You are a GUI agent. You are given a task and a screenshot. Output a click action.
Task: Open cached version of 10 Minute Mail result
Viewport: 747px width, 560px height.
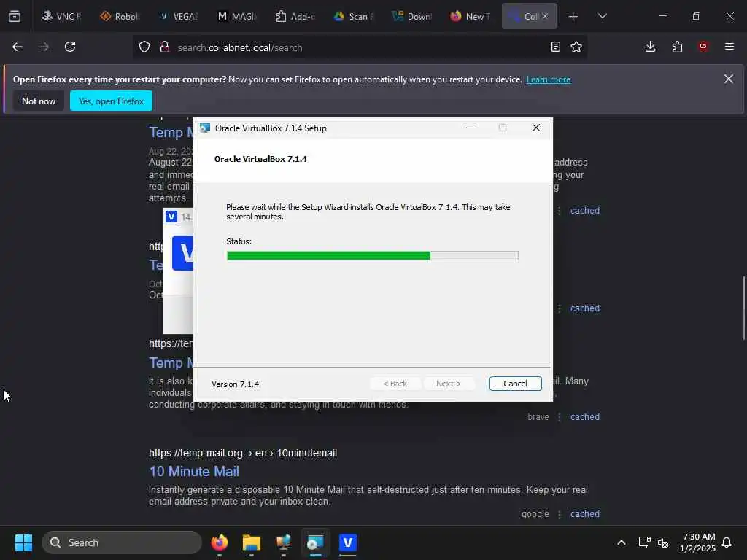[x=585, y=514]
